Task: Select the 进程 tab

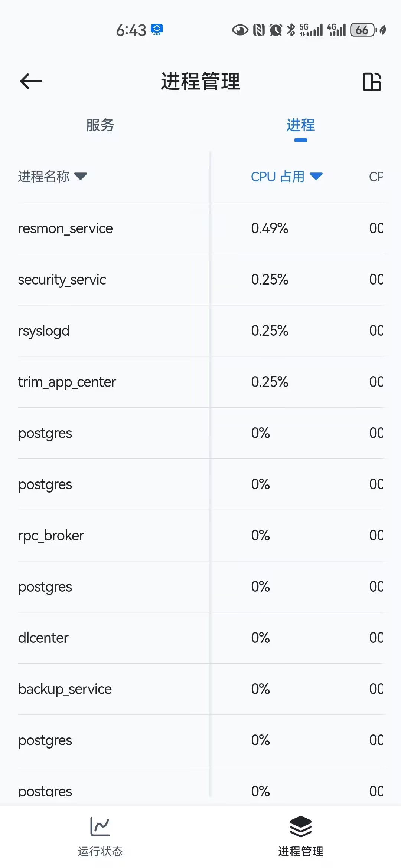Action: pos(300,125)
